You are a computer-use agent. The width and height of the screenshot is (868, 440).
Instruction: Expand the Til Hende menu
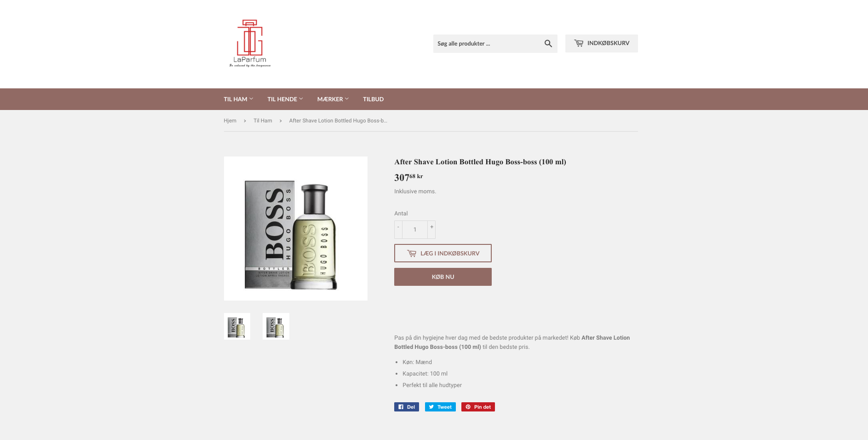[x=285, y=99]
